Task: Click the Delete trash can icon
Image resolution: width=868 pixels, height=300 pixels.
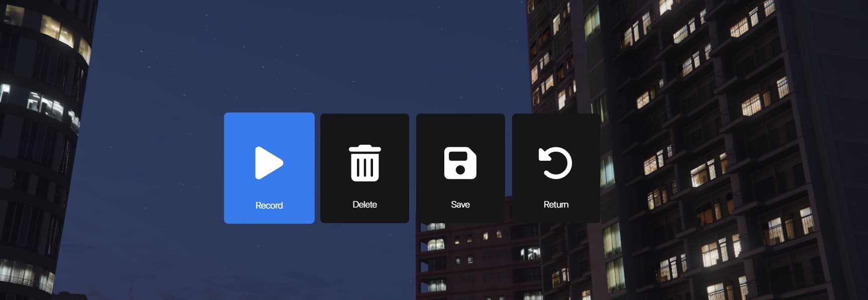Action: pyautogui.click(x=365, y=163)
